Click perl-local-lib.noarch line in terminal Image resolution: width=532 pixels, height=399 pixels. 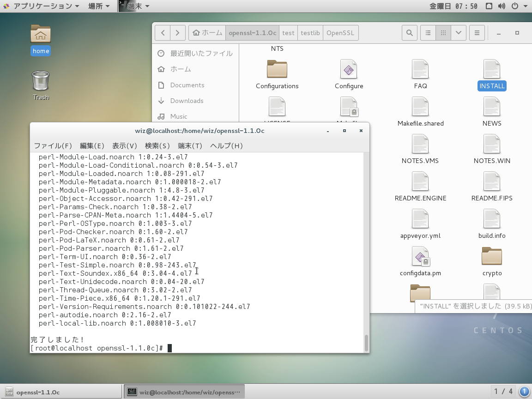point(117,323)
